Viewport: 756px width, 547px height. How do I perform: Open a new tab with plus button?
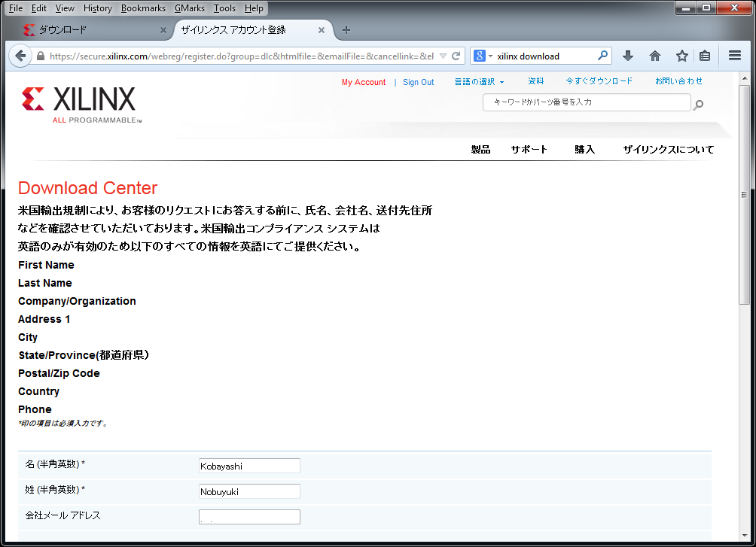tap(346, 30)
